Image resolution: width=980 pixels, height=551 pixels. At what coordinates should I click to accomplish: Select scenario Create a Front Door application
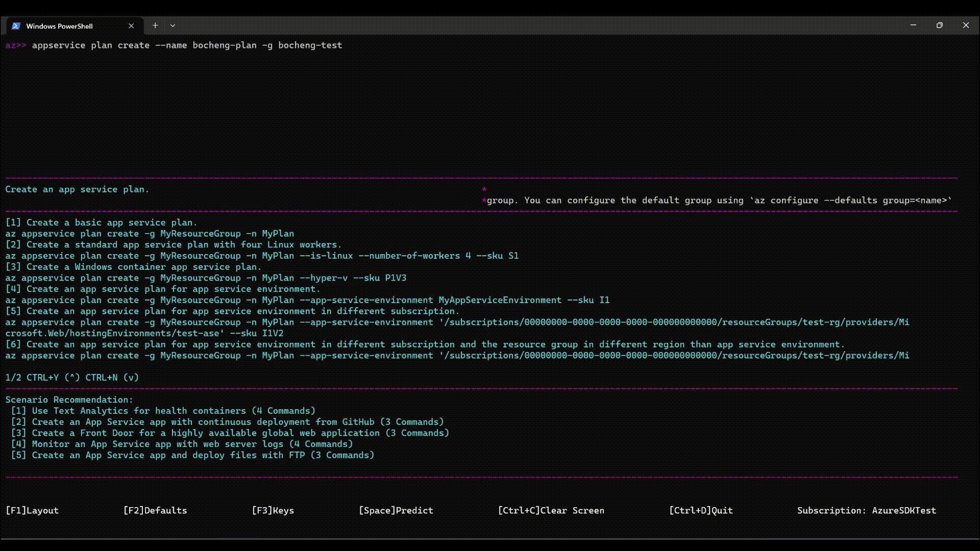[x=230, y=433]
